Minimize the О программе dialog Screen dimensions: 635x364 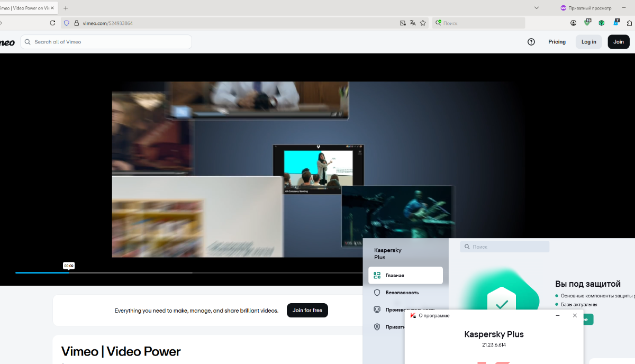pos(557,315)
